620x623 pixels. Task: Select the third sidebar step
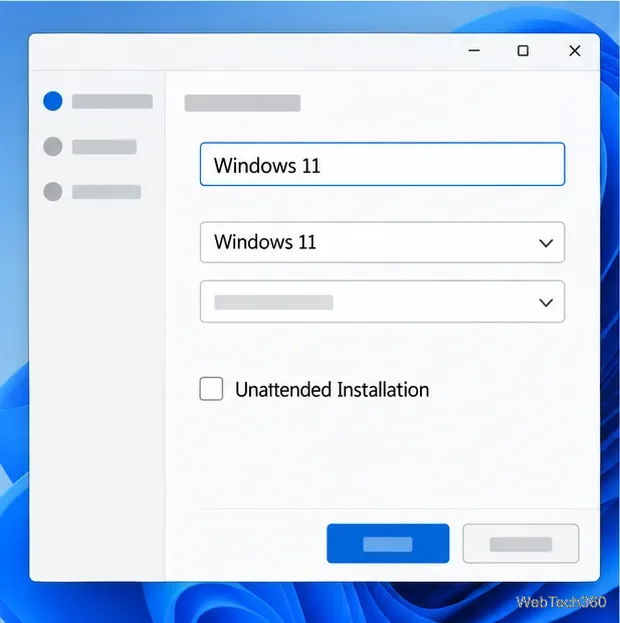point(92,192)
